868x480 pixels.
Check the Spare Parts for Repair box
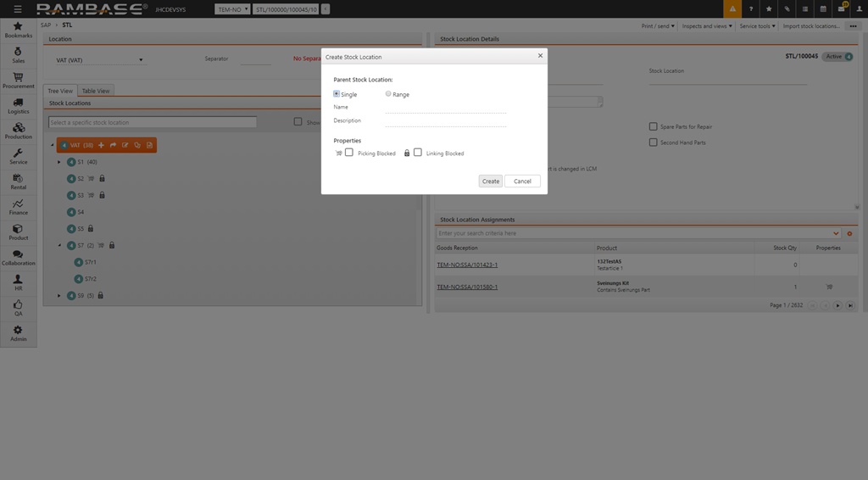(x=653, y=126)
